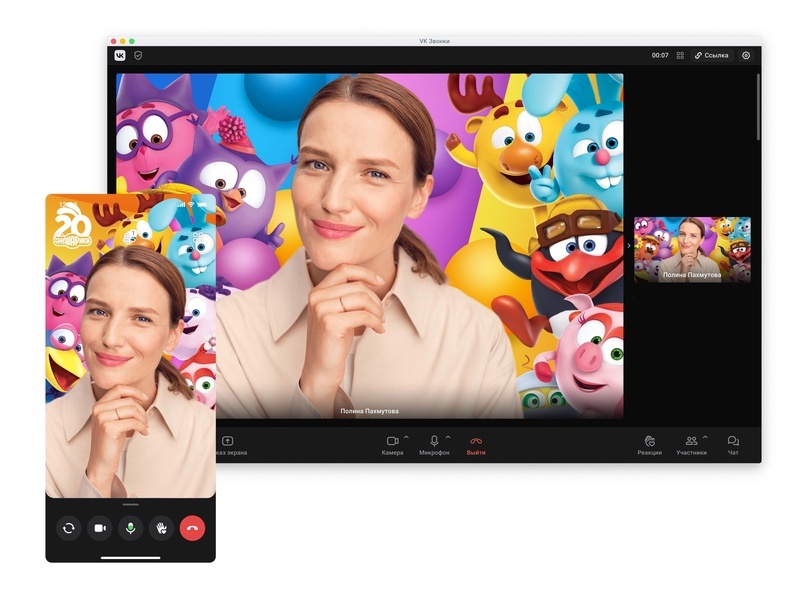The height and width of the screenshot is (599, 807).
Task: Toggle the phone's video camera button
Action: pos(100,528)
